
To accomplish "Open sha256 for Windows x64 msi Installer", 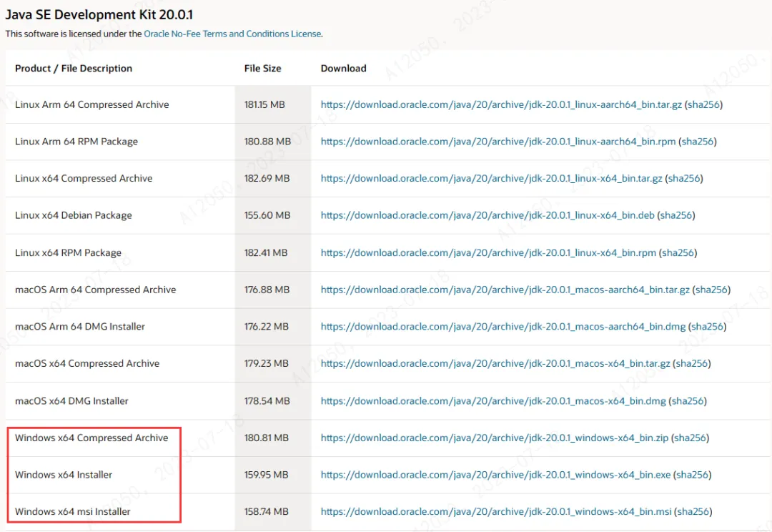I will click(x=693, y=512).
